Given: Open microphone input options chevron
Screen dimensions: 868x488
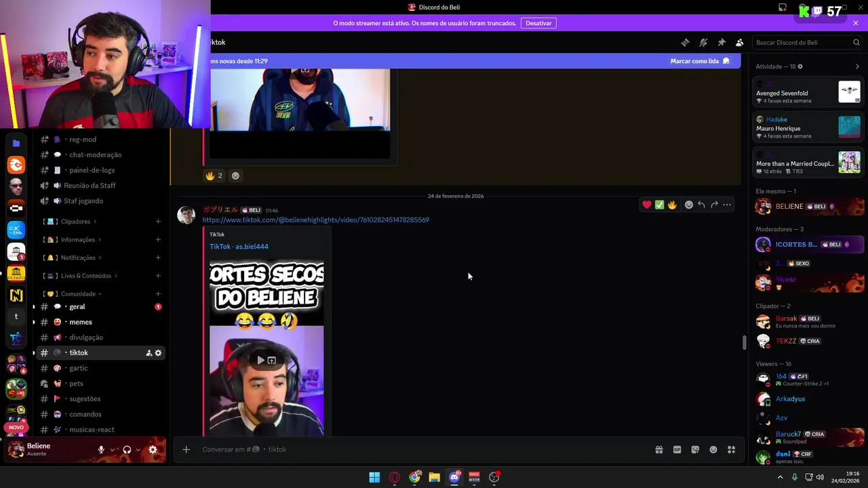Looking at the screenshot, I should click(x=113, y=449).
